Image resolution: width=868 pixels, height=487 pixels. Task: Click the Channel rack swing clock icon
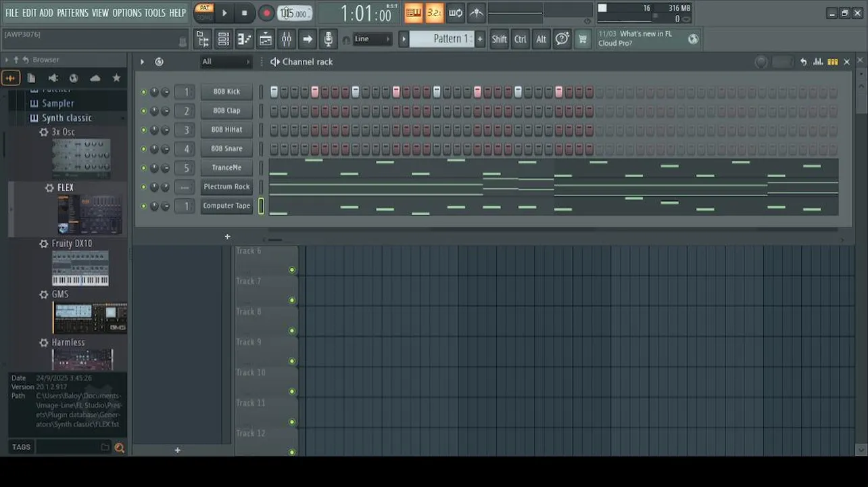[x=159, y=62]
